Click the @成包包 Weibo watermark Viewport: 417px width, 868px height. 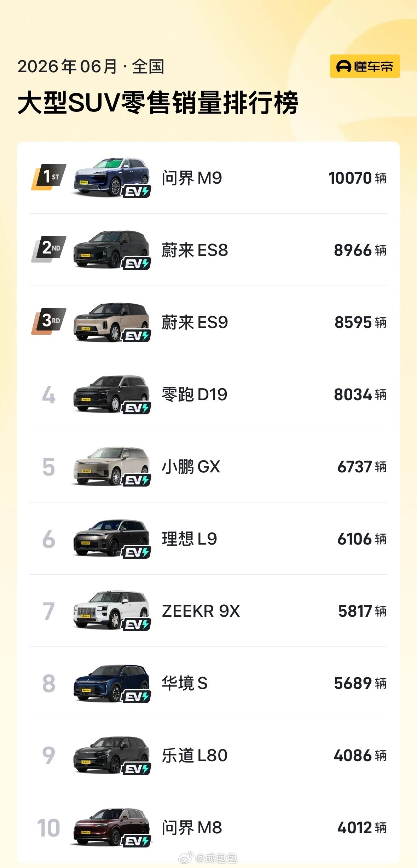coord(208,858)
